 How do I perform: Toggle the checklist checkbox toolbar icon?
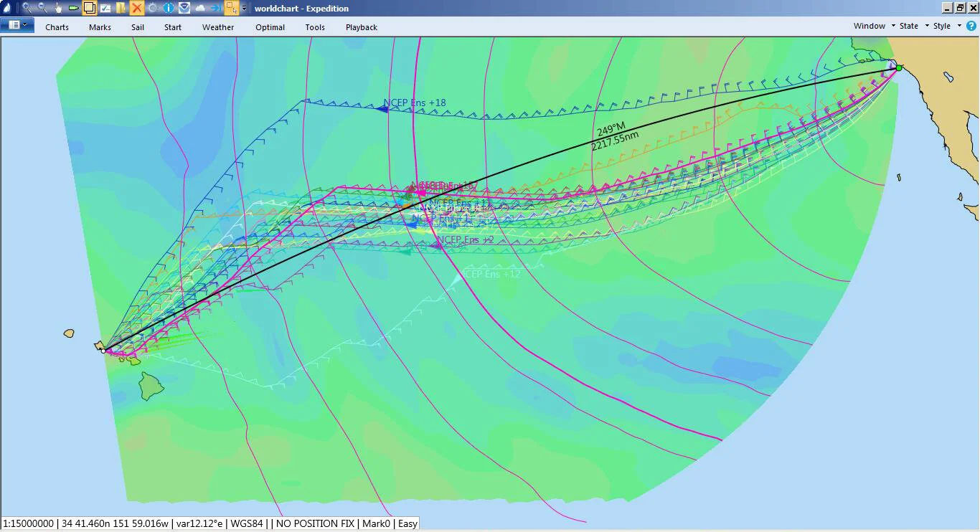coord(105,8)
